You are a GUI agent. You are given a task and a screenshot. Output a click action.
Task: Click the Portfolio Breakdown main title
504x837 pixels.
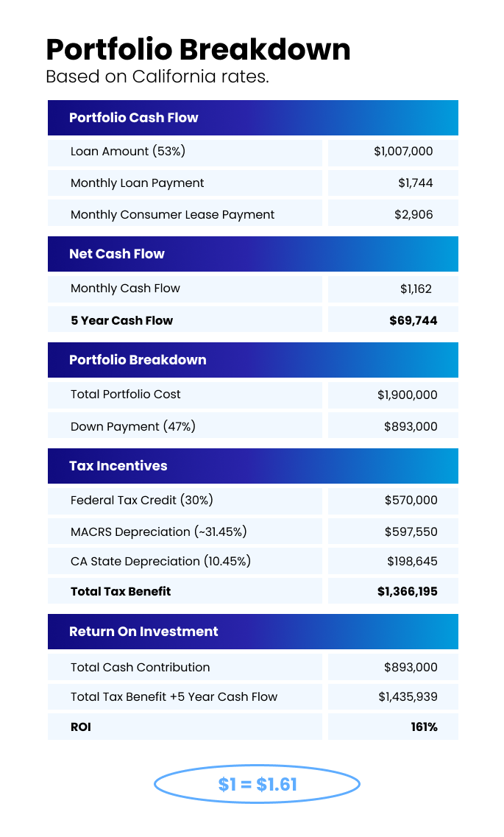click(x=198, y=50)
